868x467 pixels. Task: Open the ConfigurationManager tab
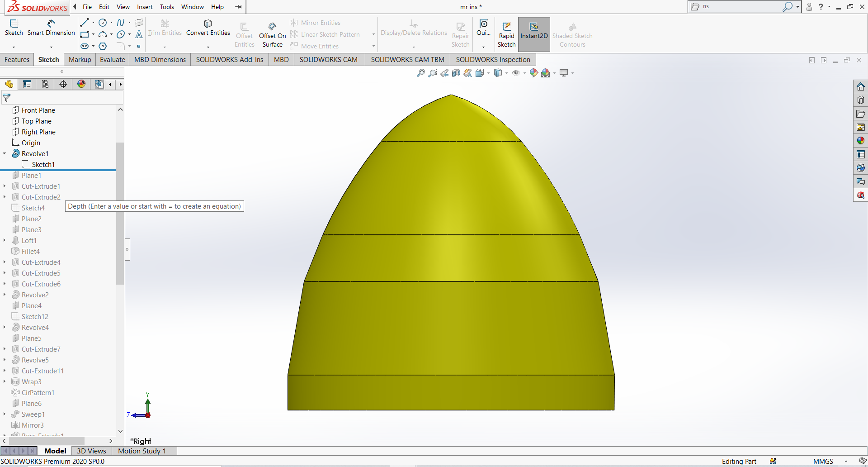(45, 84)
